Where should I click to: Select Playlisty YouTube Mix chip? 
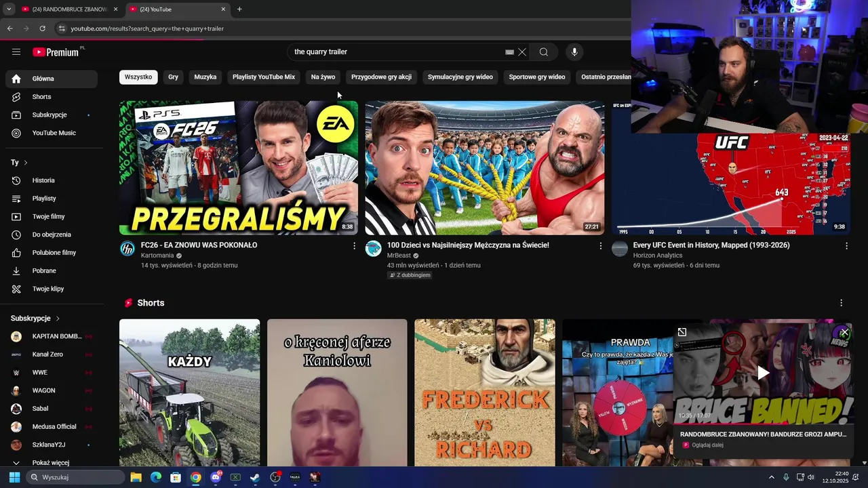264,77
